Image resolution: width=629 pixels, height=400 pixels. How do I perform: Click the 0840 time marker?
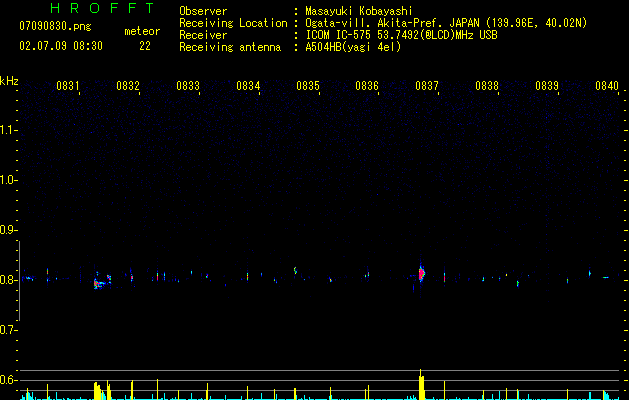(x=607, y=86)
